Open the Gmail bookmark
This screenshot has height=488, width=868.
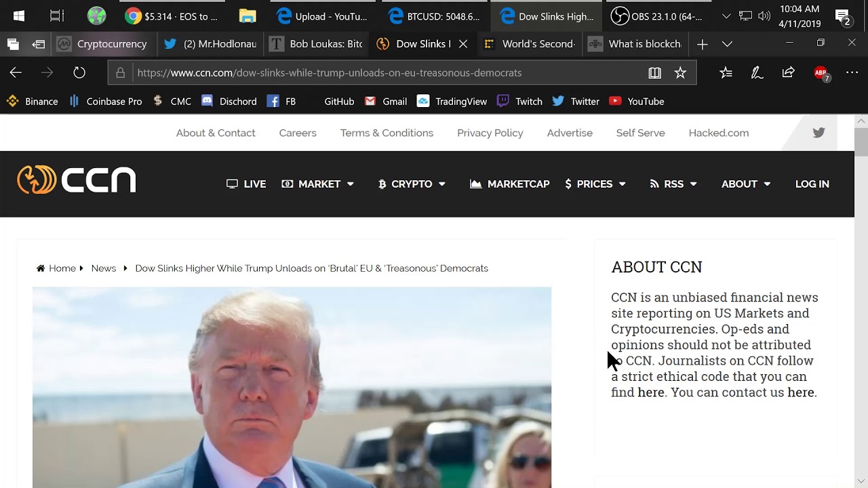coord(386,101)
